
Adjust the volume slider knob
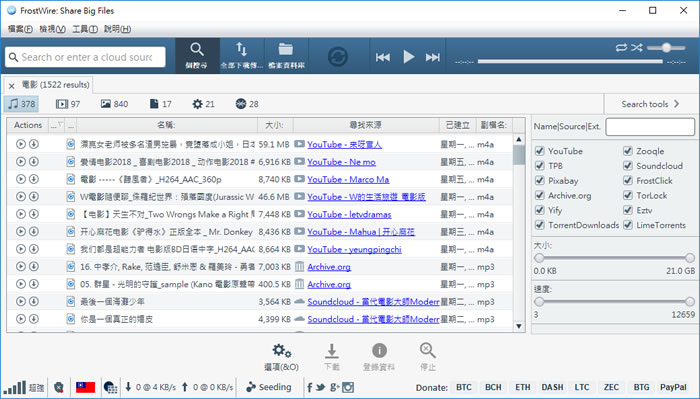667,47
